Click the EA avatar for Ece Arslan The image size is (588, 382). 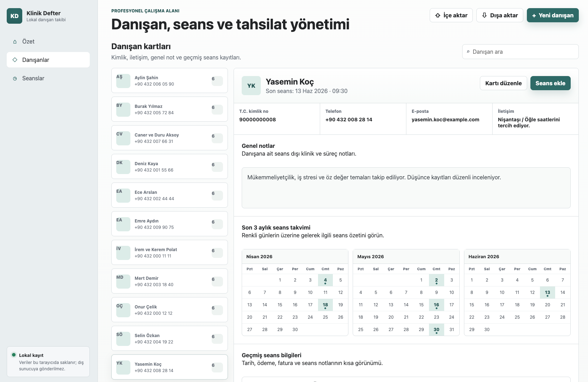coord(123,195)
